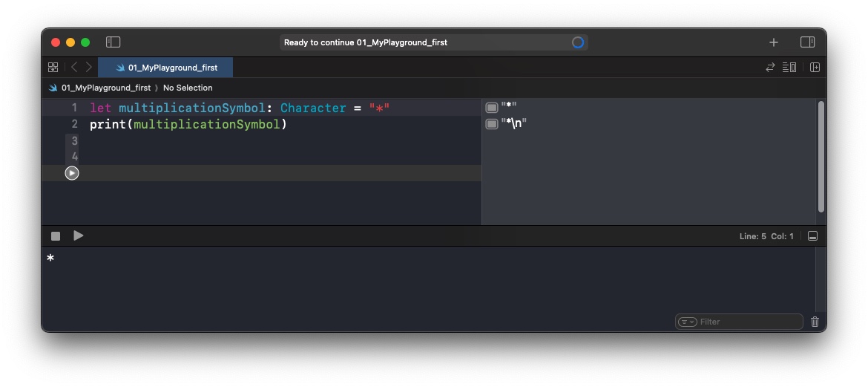Click the code review arrows icon

(770, 67)
